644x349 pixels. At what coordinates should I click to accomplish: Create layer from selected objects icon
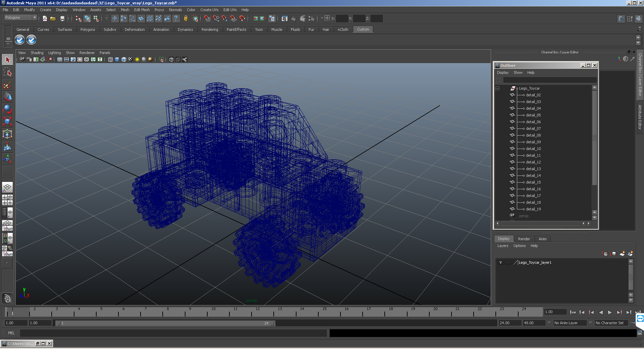click(630, 254)
